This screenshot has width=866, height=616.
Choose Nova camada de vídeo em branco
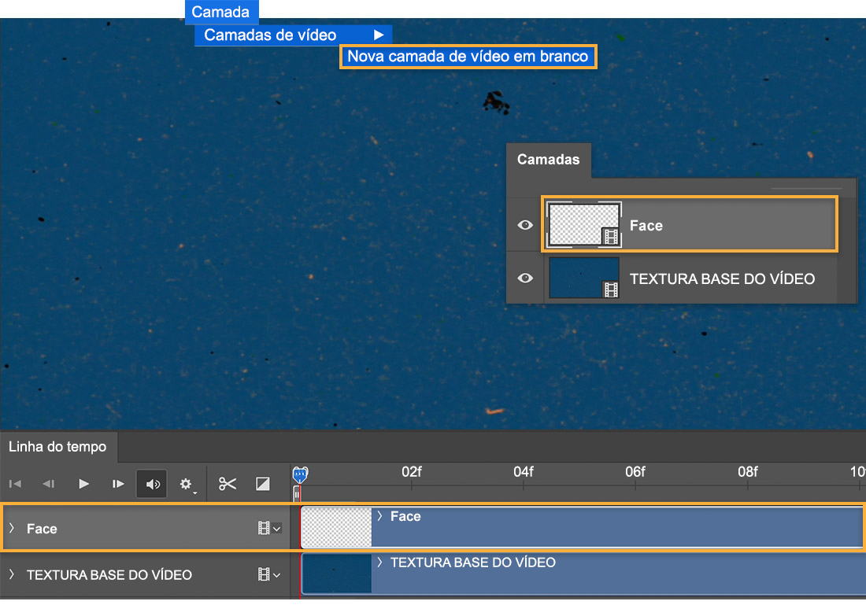468,57
